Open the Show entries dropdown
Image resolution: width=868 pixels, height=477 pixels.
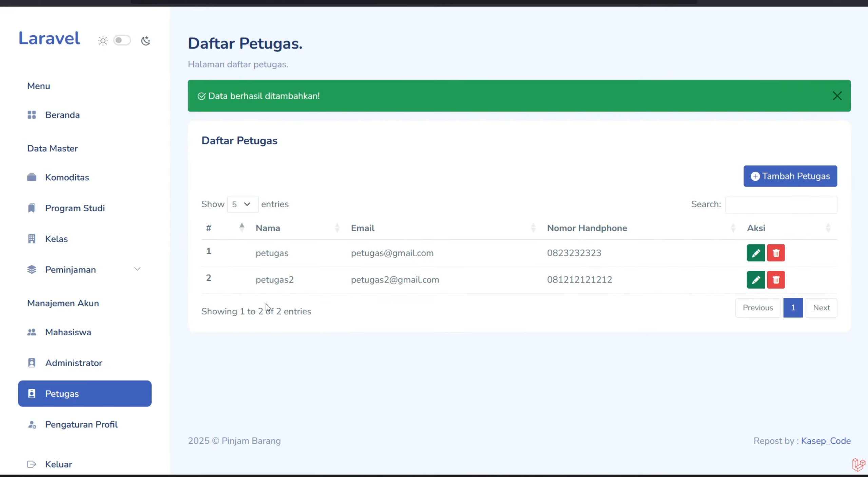pyautogui.click(x=243, y=204)
